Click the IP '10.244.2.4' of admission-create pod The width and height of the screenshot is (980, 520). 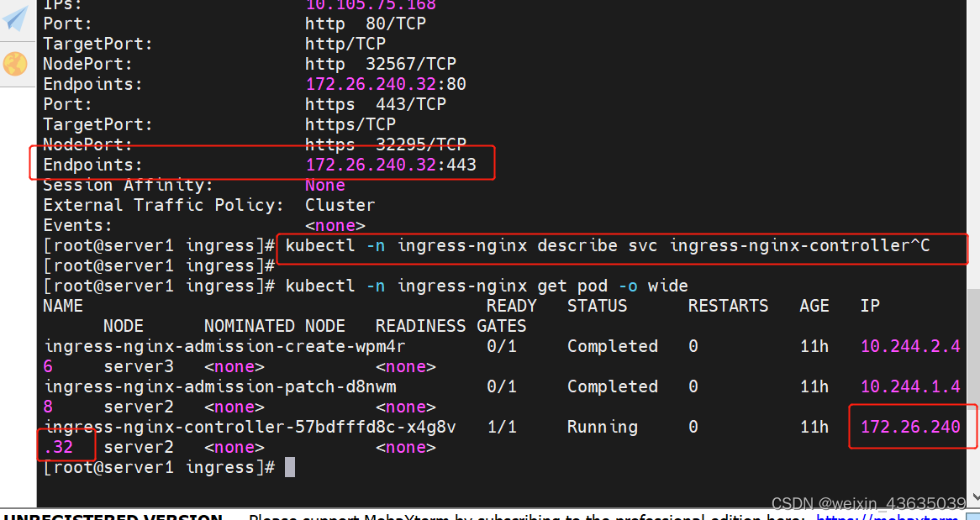coord(910,346)
